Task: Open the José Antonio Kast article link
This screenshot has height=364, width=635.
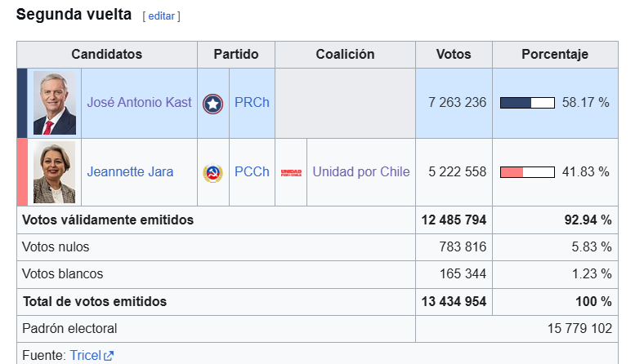Action: (x=139, y=102)
